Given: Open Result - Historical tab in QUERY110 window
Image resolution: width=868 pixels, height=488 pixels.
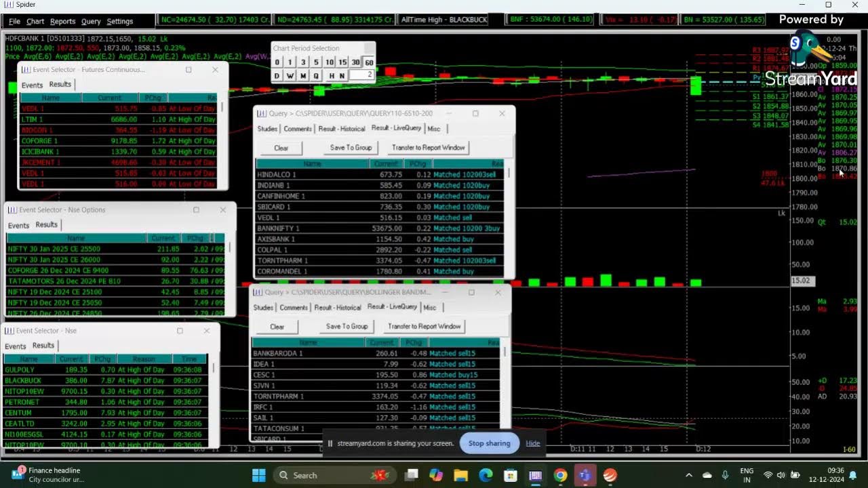Looking at the screenshot, I should [x=342, y=129].
